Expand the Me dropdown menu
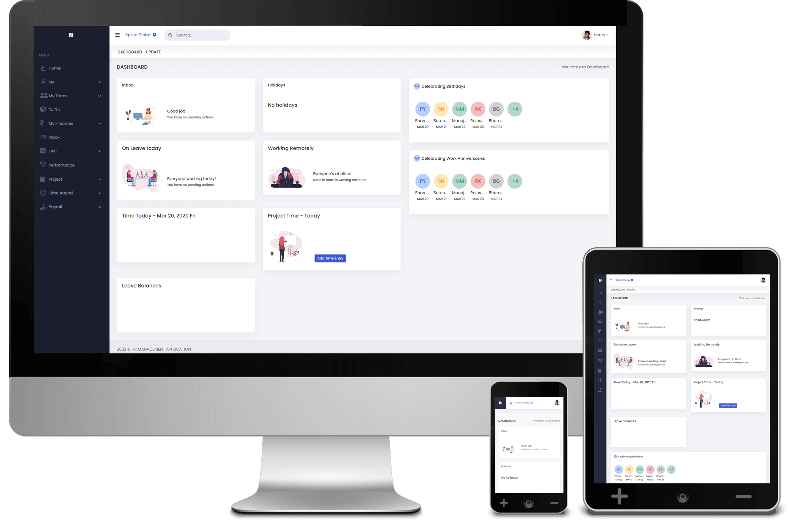This screenshot has height=532, width=789. tap(69, 81)
